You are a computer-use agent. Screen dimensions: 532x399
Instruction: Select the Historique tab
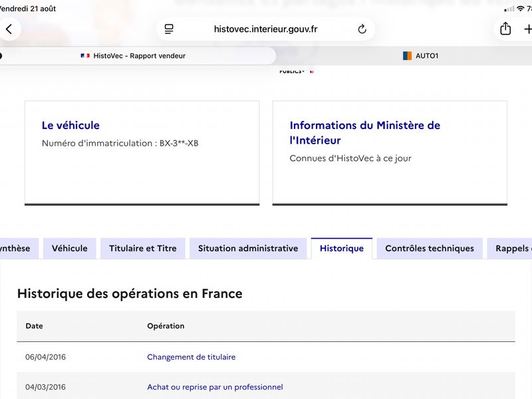point(342,248)
